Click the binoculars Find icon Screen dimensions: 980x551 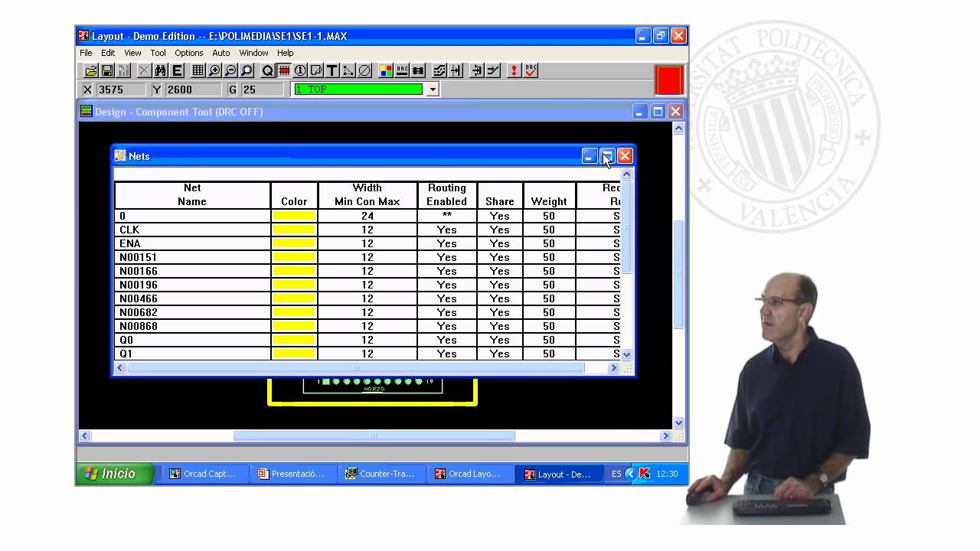click(x=160, y=70)
